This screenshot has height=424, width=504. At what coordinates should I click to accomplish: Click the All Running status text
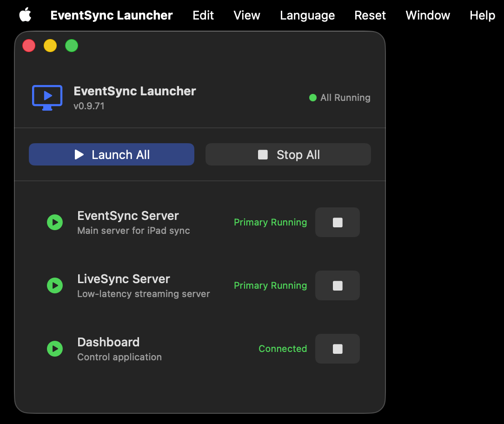[345, 98]
